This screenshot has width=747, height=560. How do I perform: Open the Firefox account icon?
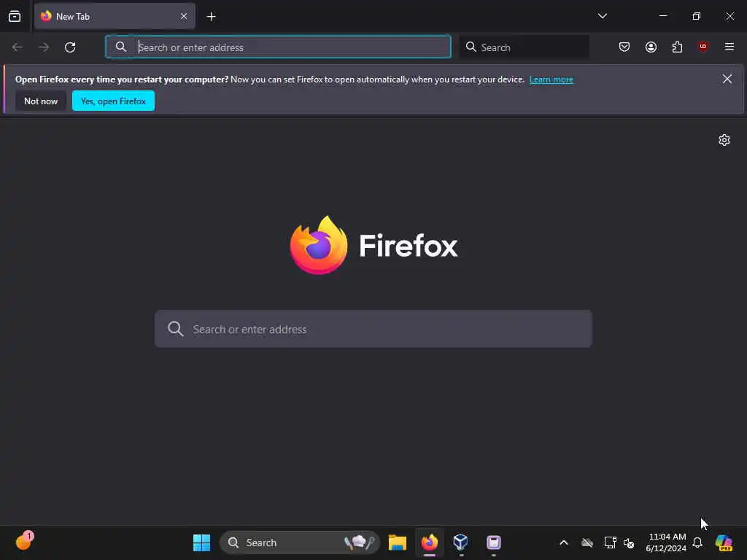pos(651,47)
